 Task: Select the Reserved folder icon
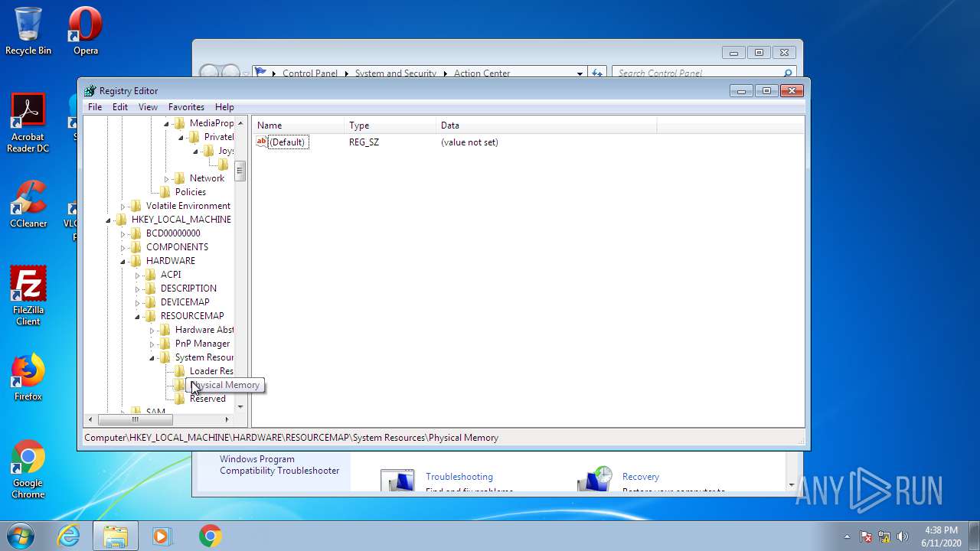click(x=180, y=399)
